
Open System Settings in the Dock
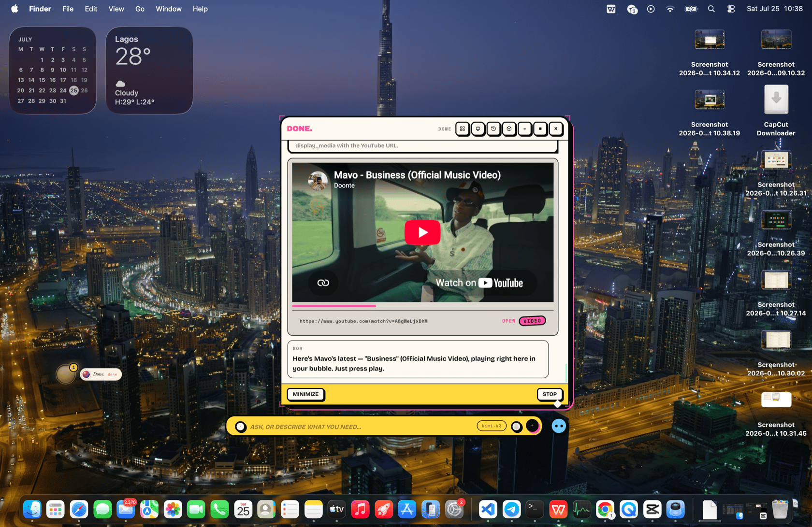pos(454,509)
